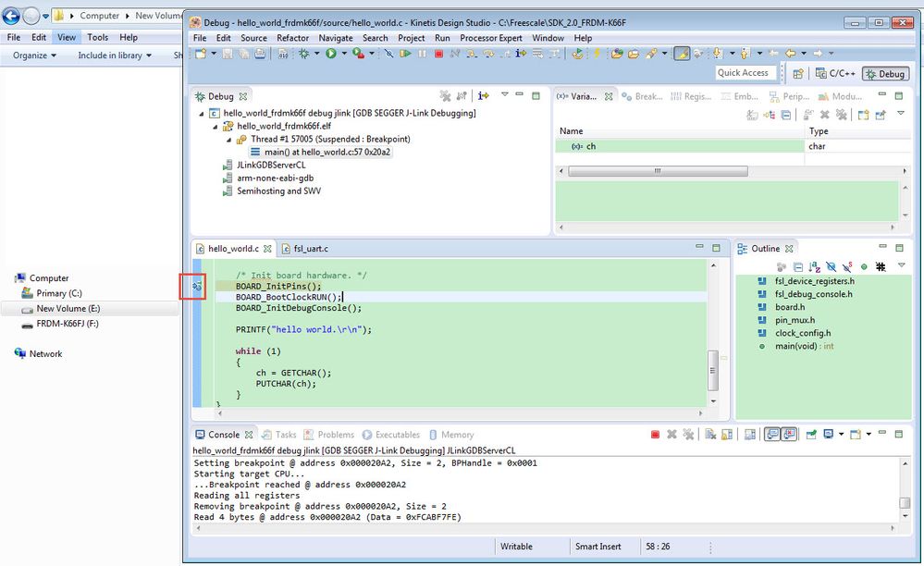
Task: Click the Open Perspective icon
Action: [x=798, y=74]
